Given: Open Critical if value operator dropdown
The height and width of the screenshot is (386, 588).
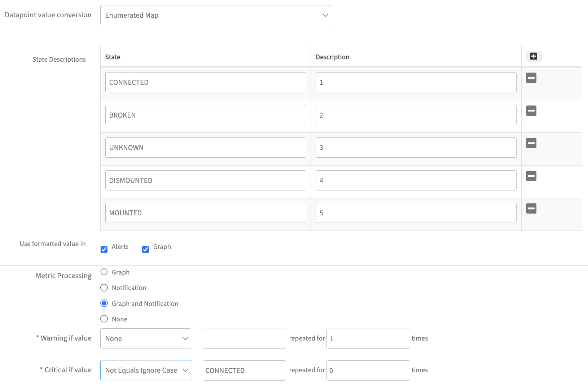Looking at the screenshot, I should [145, 370].
